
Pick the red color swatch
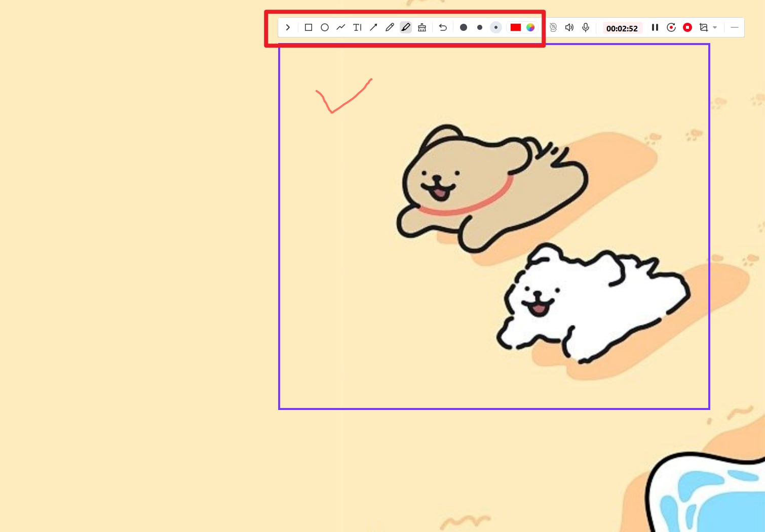click(516, 27)
